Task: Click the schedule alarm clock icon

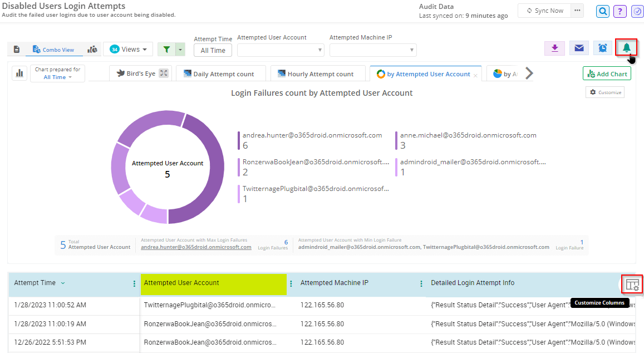Action: point(603,48)
